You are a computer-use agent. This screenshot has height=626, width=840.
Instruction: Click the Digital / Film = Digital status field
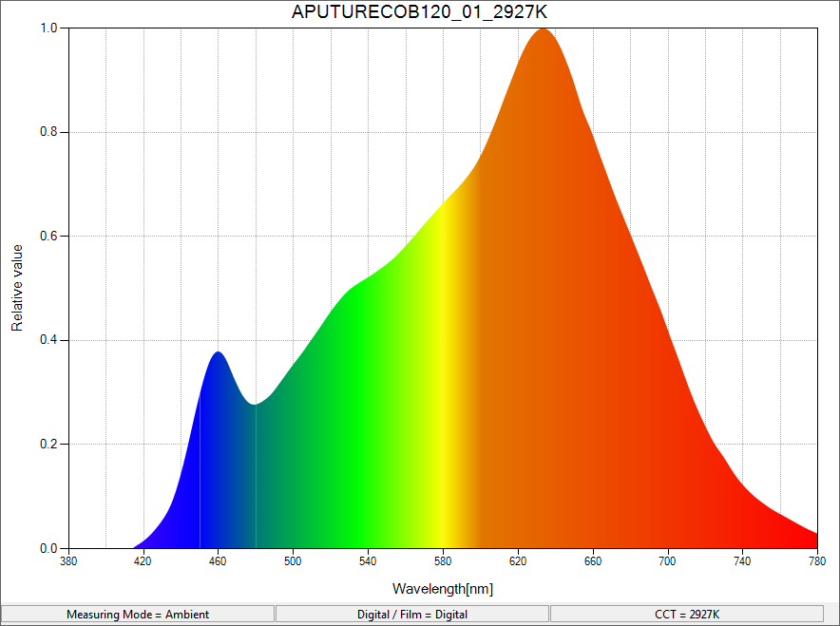coord(411,614)
